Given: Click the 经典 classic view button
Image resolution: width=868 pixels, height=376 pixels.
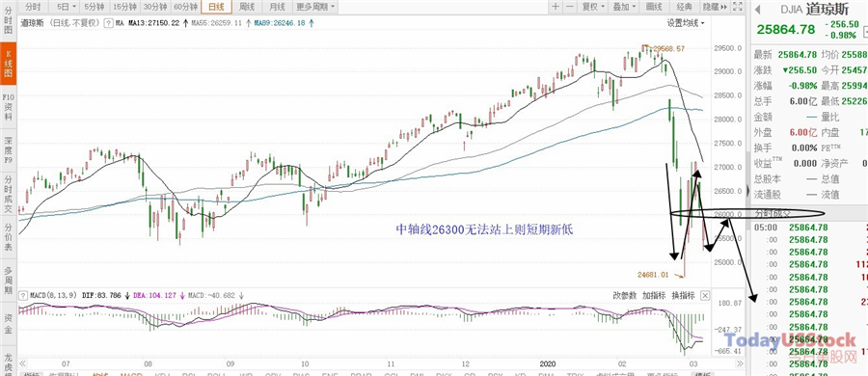Looking at the screenshot, I should click(684, 7).
